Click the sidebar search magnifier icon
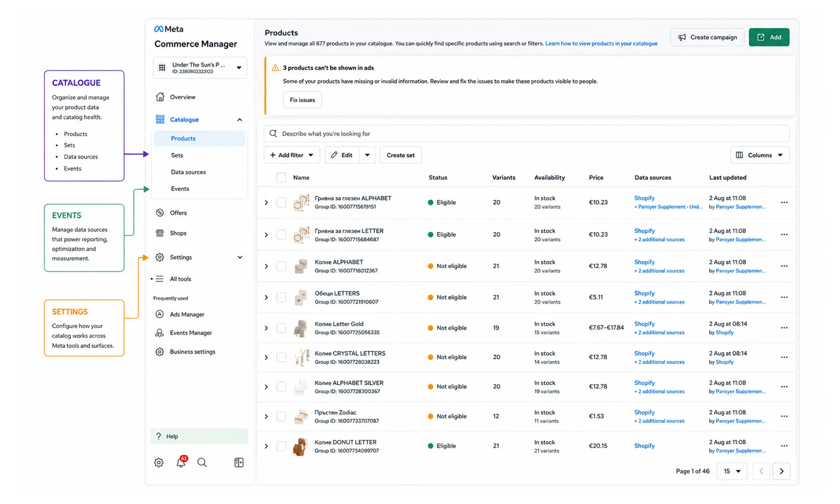Screen dimensions: 840x504 pyautogui.click(x=202, y=462)
